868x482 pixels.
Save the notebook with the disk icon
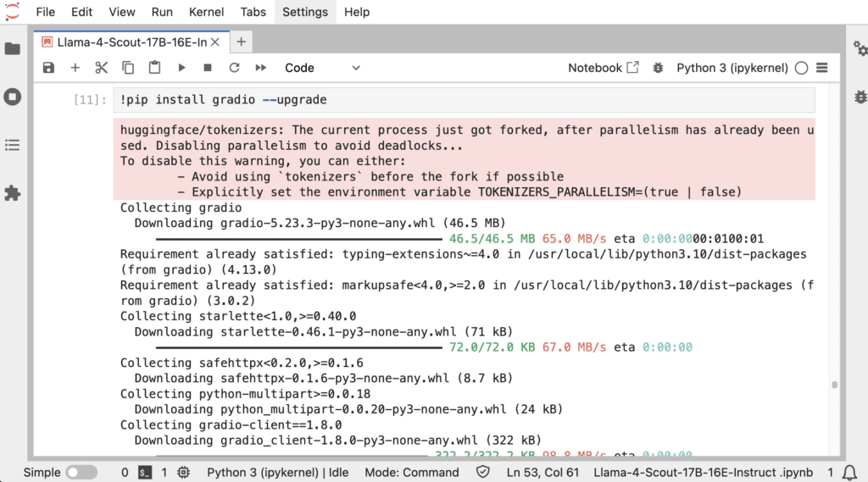(x=48, y=68)
